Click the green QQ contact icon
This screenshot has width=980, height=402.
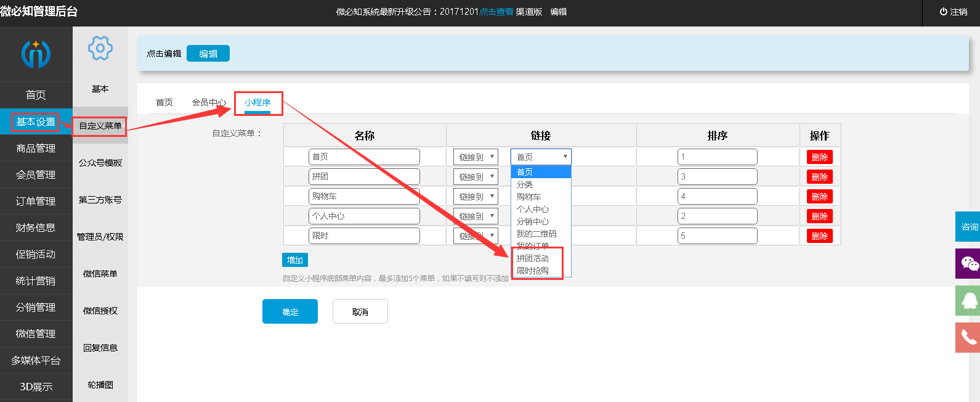point(968,300)
